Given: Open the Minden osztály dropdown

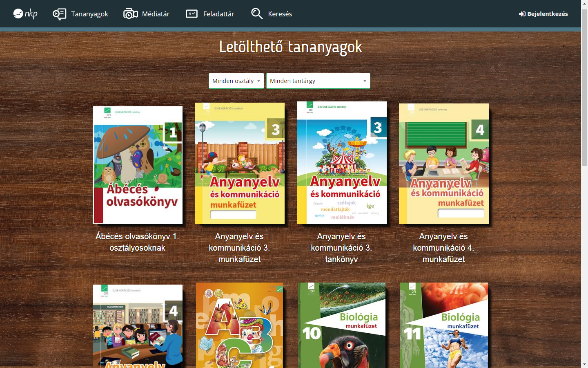Looking at the screenshot, I should coord(236,81).
